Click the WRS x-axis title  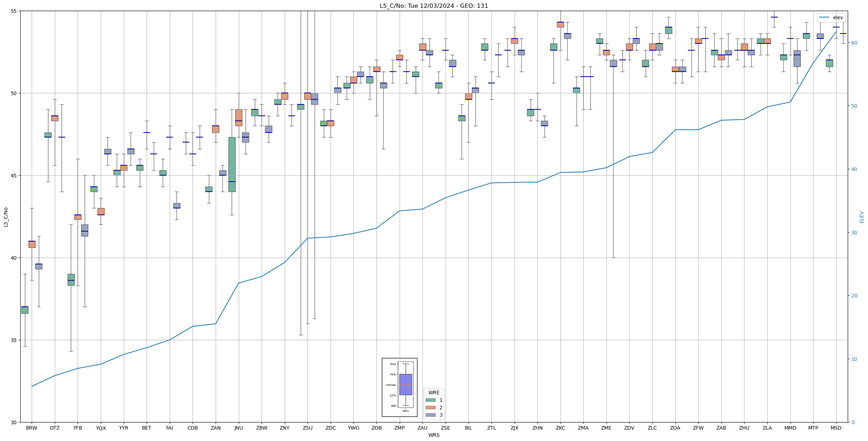click(x=433, y=435)
